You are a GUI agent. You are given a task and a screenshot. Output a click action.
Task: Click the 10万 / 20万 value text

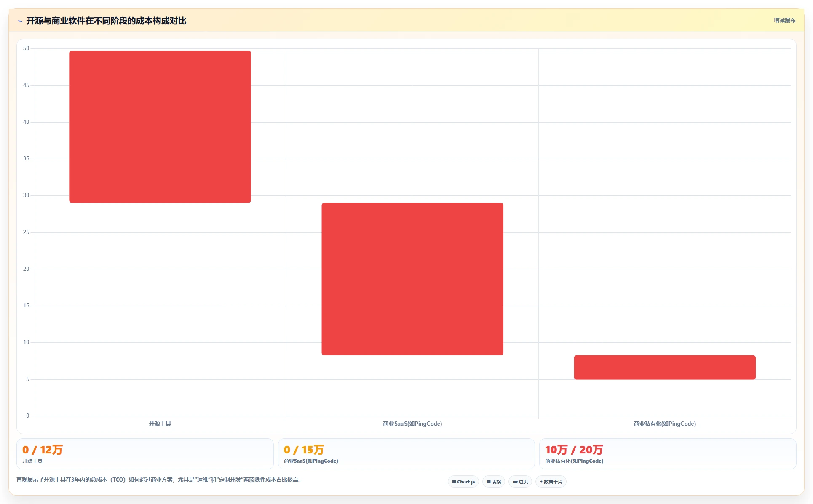pyautogui.click(x=574, y=450)
